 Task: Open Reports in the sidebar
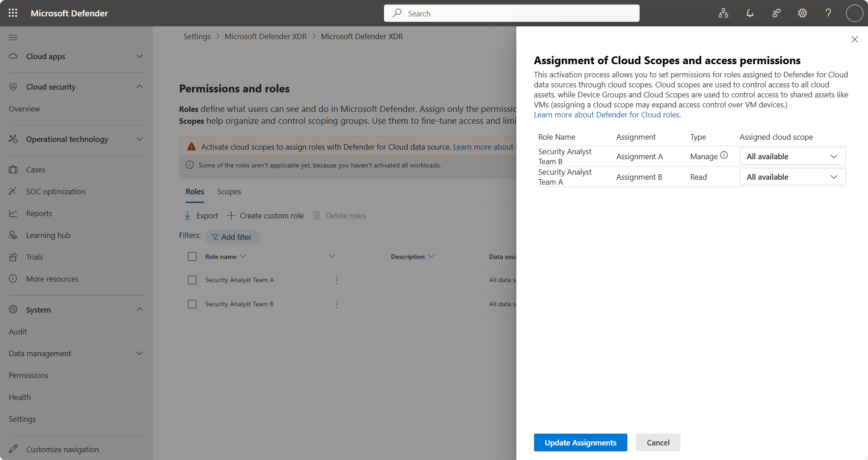tap(39, 213)
